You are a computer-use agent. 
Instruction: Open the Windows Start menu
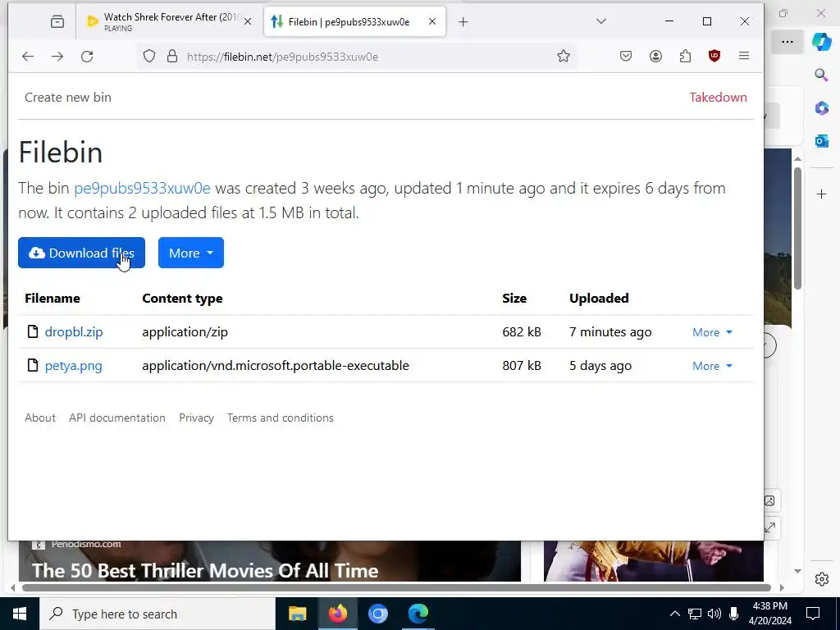(20, 614)
